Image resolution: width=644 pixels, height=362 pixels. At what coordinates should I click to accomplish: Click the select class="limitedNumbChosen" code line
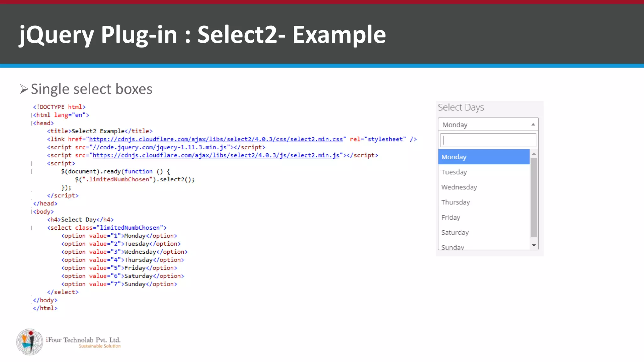(107, 228)
